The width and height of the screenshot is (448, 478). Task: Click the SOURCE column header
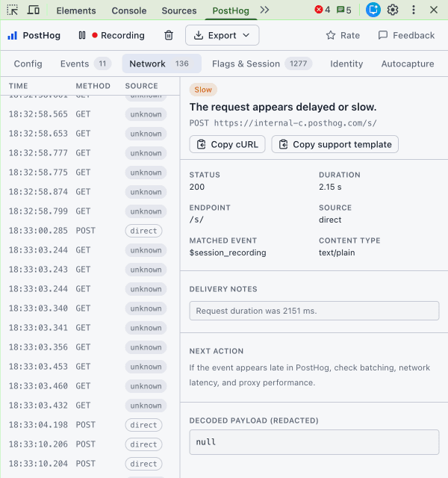coord(141,86)
